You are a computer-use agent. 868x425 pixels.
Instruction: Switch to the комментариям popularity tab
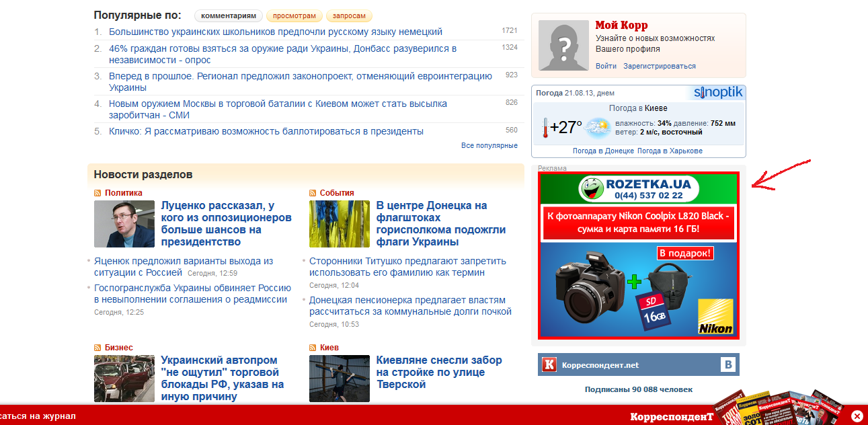[229, 15]
